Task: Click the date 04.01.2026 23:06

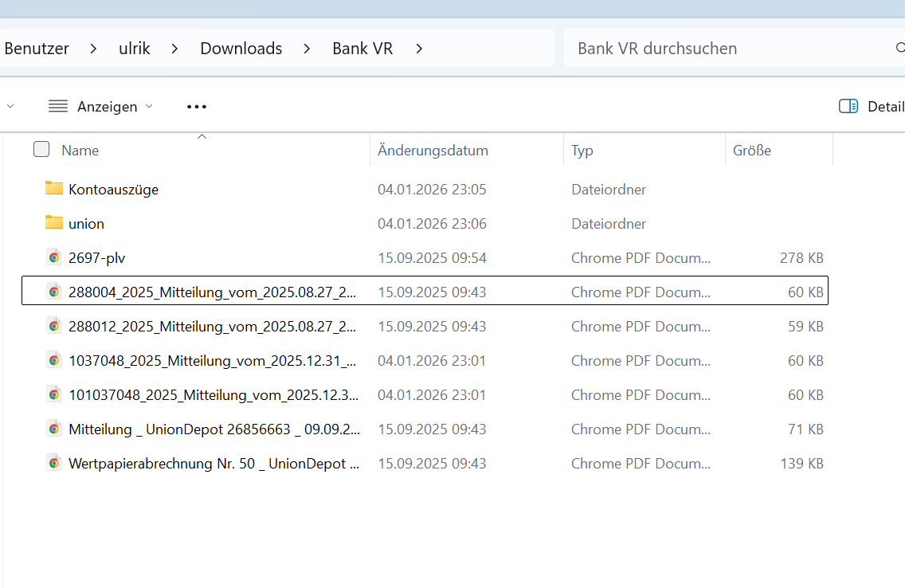Action: coord(432,223)
